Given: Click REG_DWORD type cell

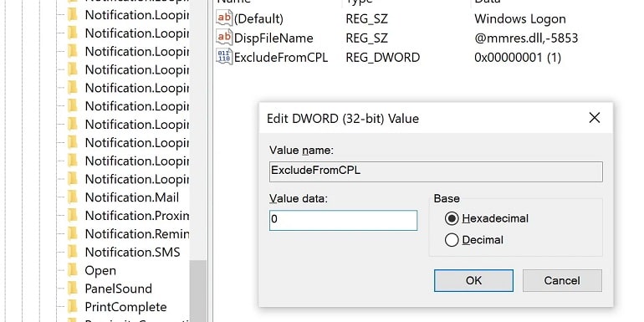Looking at the screenshot, I should tap(383, 58).
